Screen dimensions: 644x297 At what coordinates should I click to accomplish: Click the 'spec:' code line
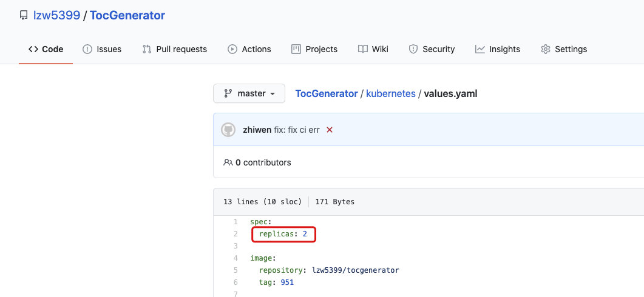[x=261, y=222]
